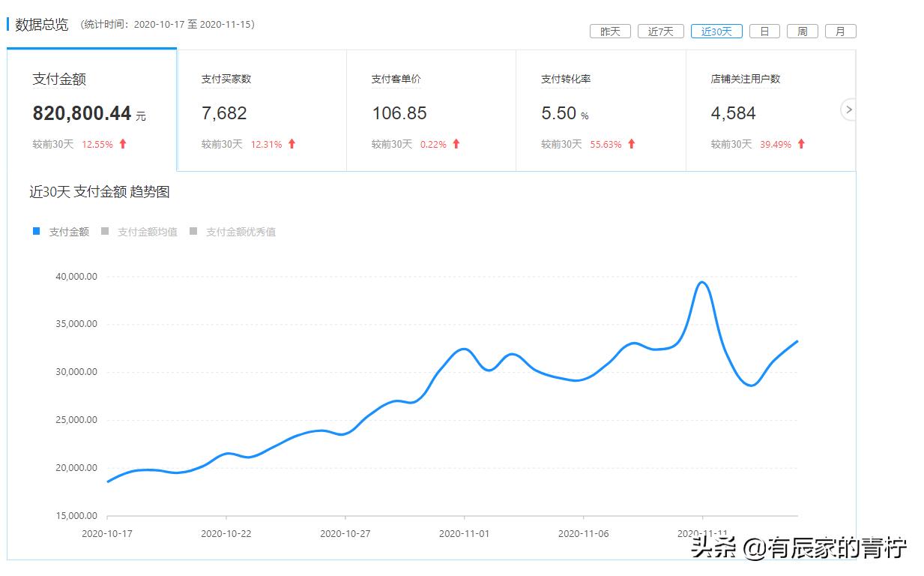Click the 月 view button

click(839, 31)
